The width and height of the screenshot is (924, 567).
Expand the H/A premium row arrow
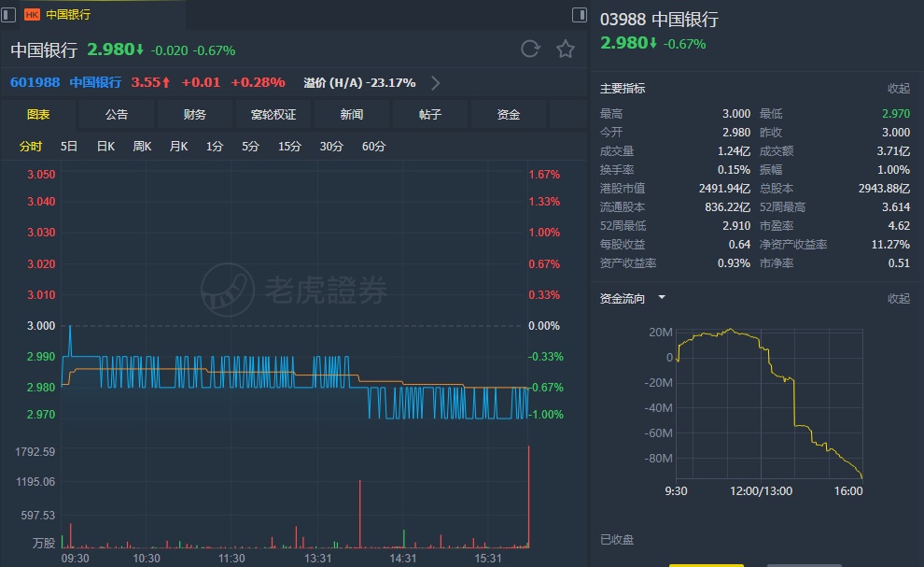coord(436,83)
